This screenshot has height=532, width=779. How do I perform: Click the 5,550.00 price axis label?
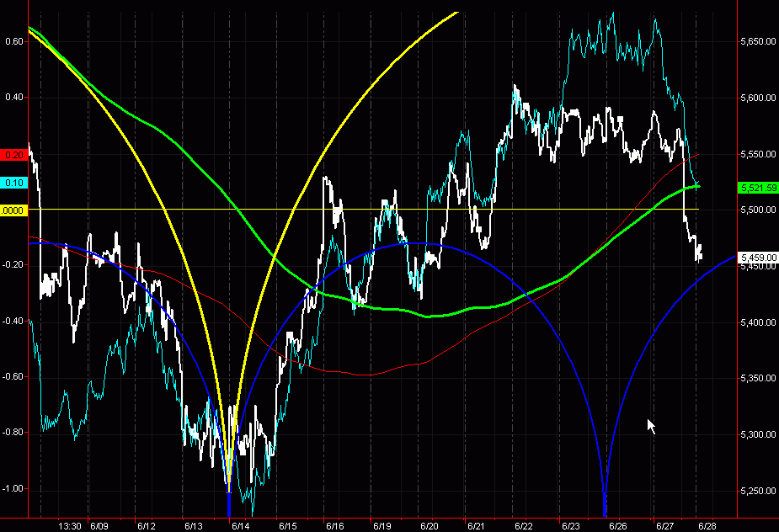[758, 154]
